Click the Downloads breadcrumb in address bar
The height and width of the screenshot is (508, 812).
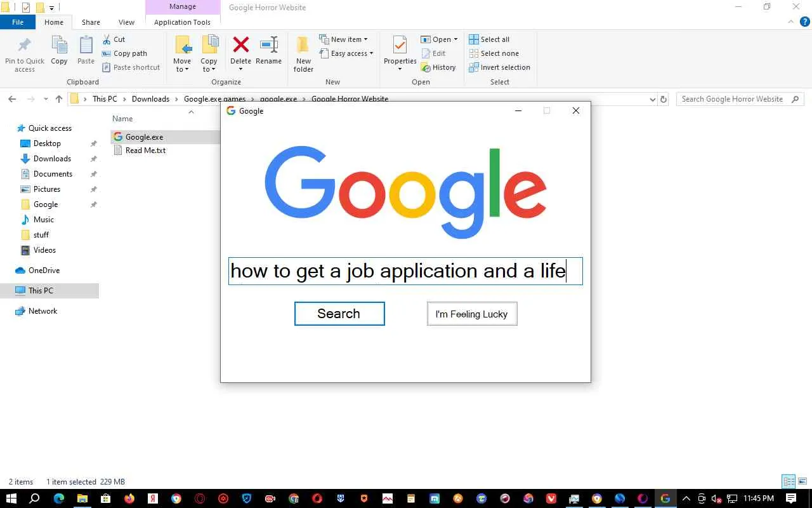click(x=150, y=99)
